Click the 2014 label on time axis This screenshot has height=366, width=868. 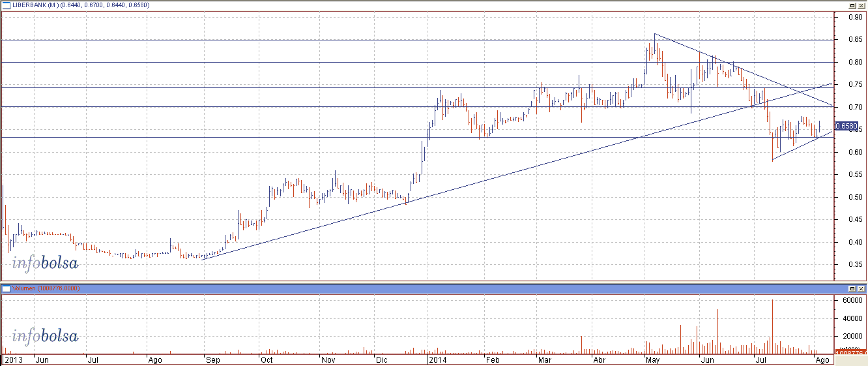[x=437, y=359]
